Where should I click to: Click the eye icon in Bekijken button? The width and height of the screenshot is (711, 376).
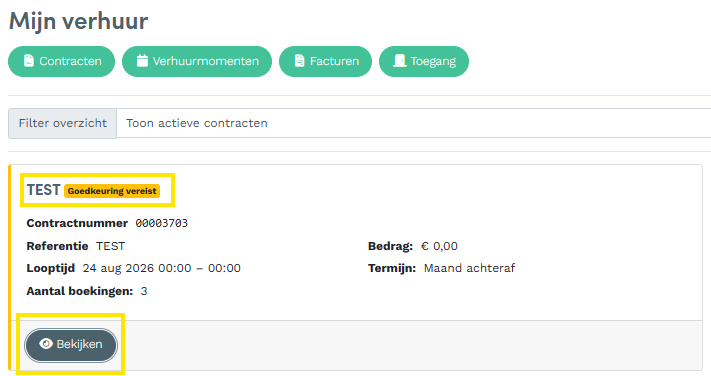click(x=46, y=344)
